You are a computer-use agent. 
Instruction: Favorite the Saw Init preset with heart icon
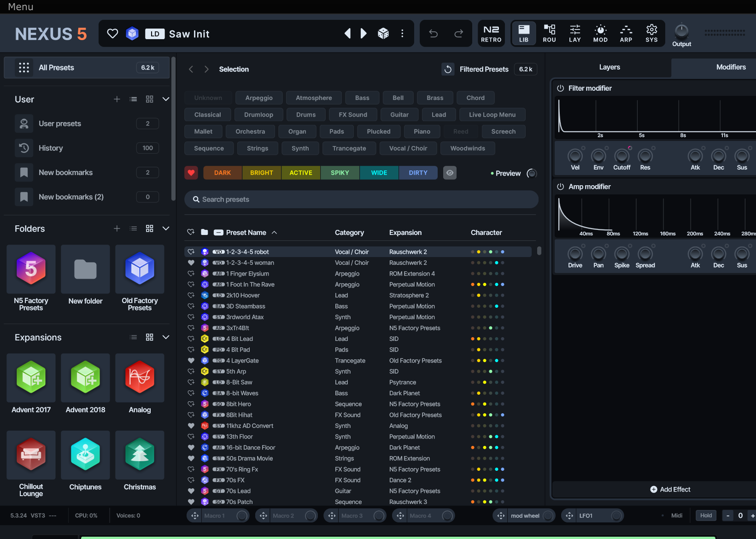click(x=112, y=34)
